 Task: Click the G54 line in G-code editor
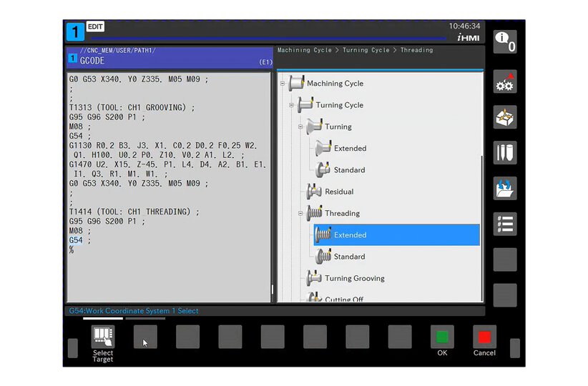pos(76,240)
